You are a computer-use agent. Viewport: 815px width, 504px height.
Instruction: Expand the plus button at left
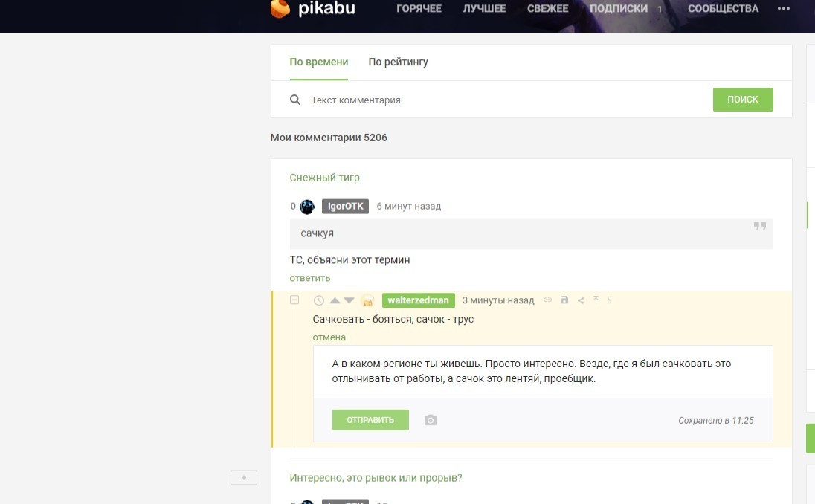[243, 478]
